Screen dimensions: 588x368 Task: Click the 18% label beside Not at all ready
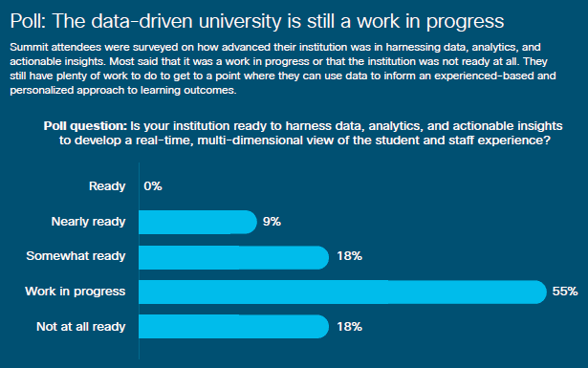350,326
